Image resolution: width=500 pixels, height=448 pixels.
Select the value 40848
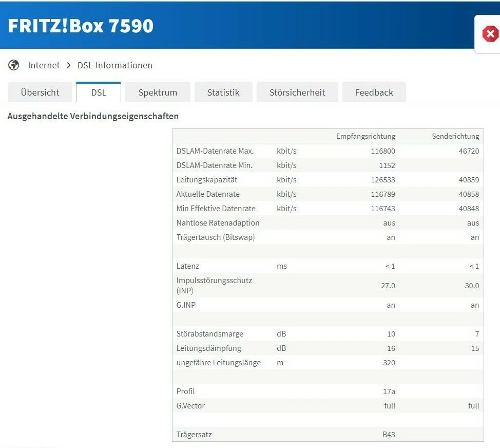469,209
